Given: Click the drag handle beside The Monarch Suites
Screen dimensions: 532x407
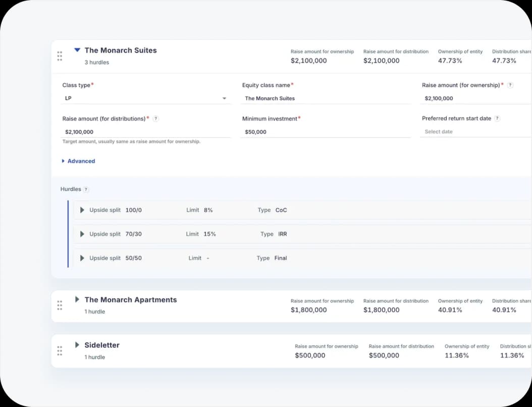Looking at the screenshot, I should (x=59, y=56).
